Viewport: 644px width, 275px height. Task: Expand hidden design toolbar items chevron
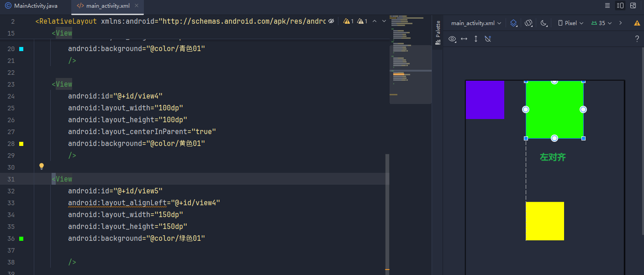pyautogui.click(x=620, y=23)
